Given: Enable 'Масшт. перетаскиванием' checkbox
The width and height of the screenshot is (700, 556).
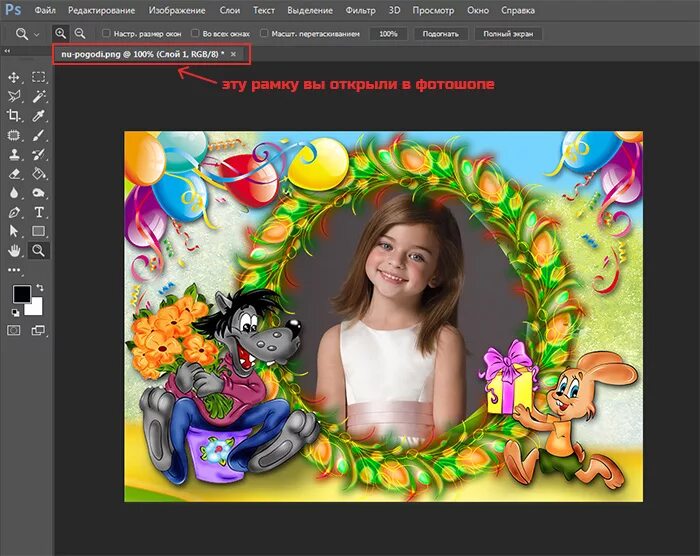Looking at the screenshot, I should pos(264,33).
